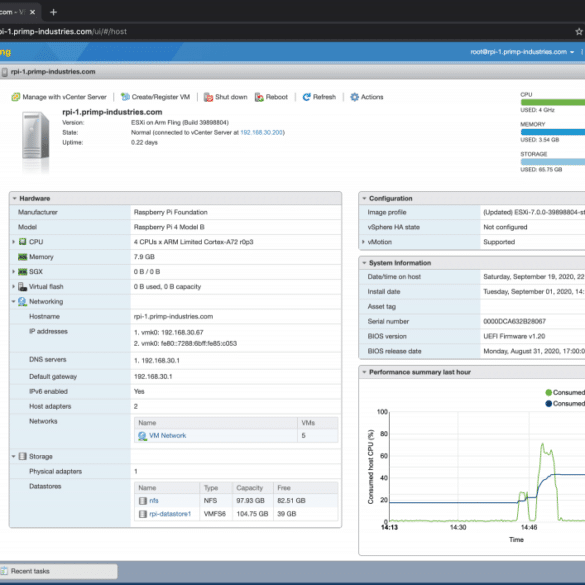
Task: Click the MEMORY usage bar
Action: point(553,132)
